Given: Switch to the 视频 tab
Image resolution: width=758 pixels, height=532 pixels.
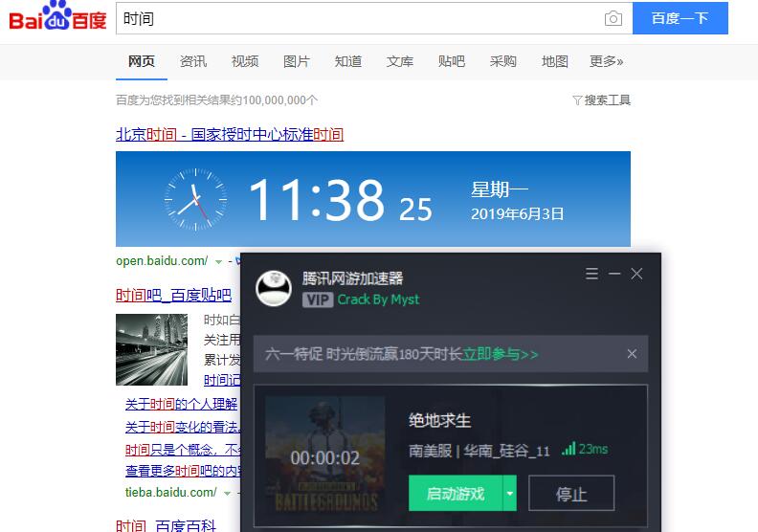Looking at the screenshot, I should point(245,61).
